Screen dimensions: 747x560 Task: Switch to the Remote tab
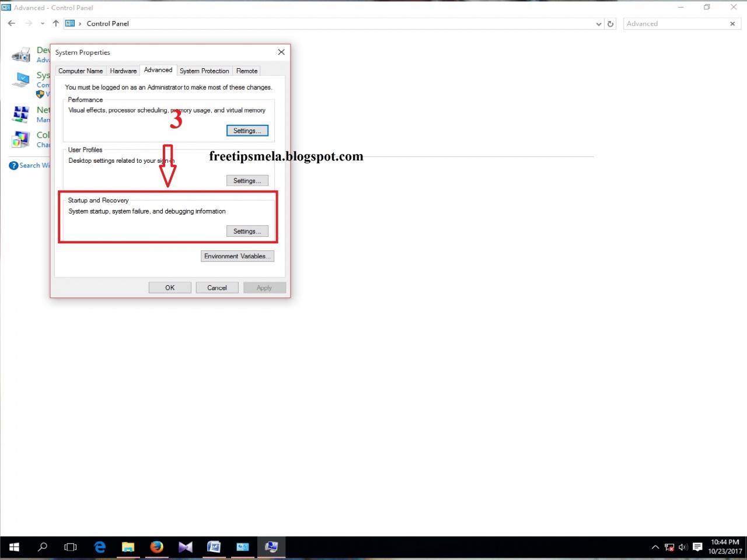pos(246,71)
